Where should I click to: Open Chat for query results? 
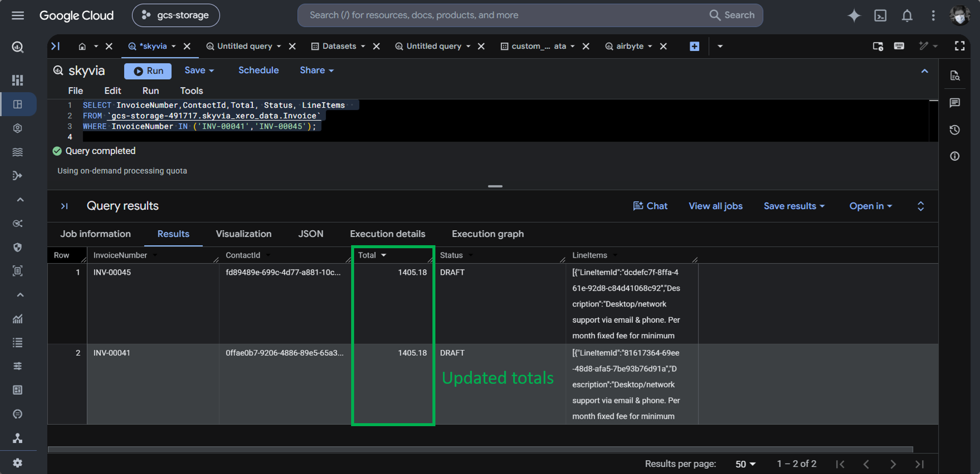pyautogui.click(x=650, y=206)
